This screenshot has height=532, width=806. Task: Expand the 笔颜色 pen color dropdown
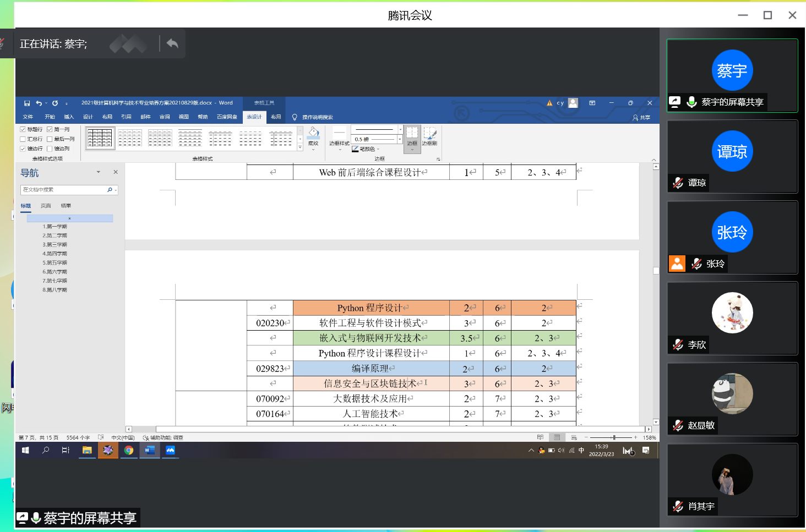point(378,149)
